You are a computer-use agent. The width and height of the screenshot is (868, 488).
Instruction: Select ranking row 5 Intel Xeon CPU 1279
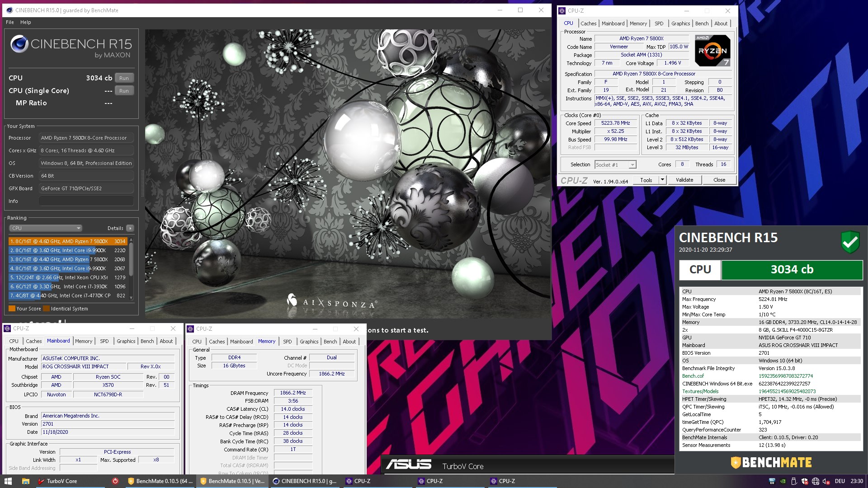tap(68, 277)
